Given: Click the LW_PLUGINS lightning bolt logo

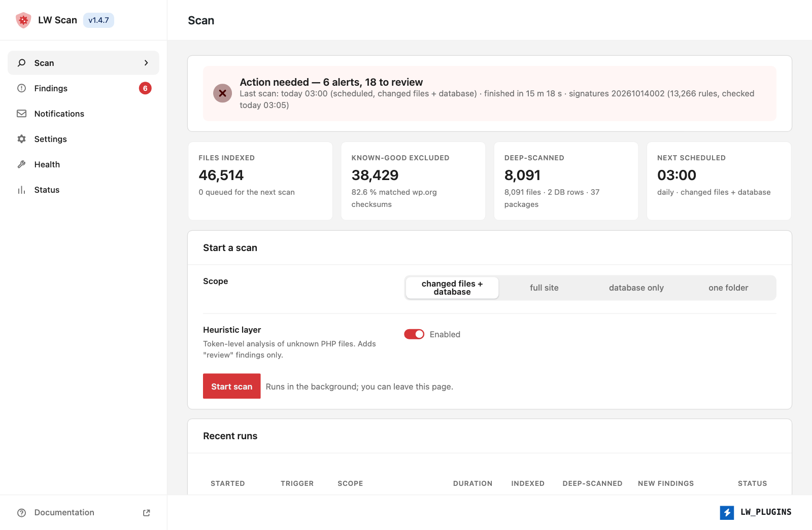Looking at the screenshot, I should coord(727,512).
